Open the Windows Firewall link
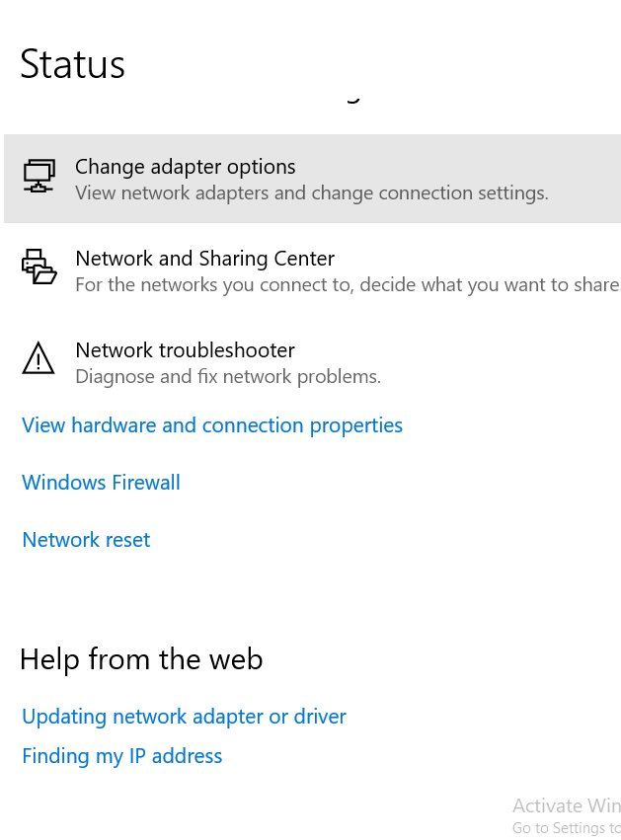Viewport: 621px width, 840px height. pos(101,482)
